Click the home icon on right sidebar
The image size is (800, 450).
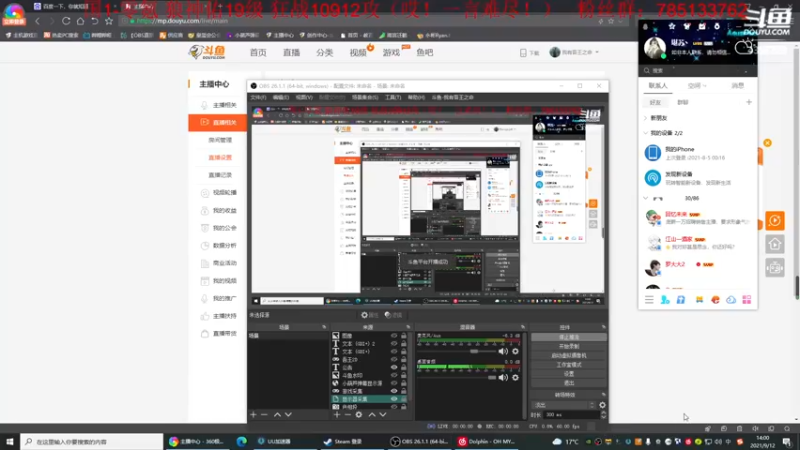tap(774, 244)
